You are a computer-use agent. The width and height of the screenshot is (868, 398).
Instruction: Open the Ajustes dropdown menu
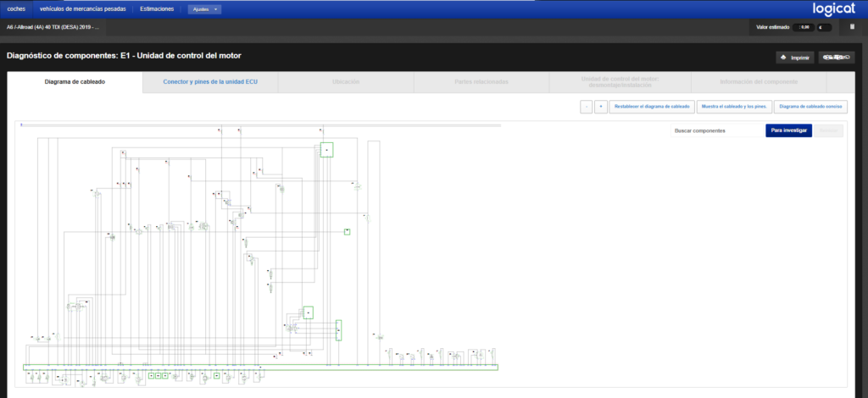click(x=204, y=9)
